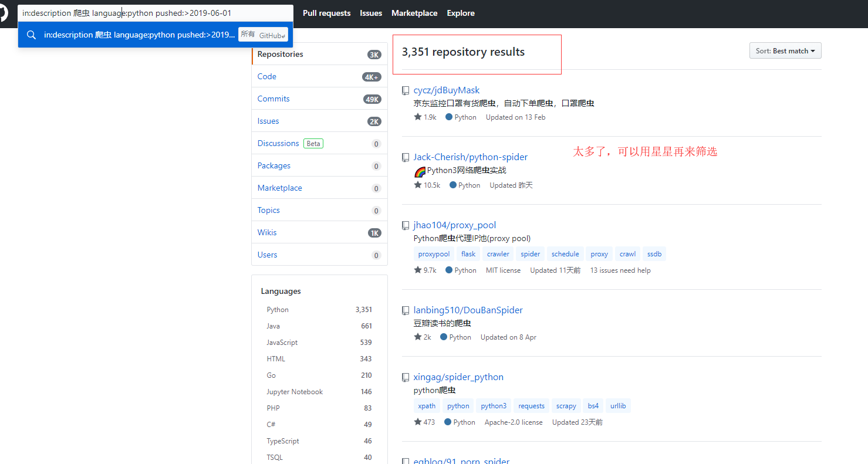
Task: Click the Python language dot under lanbing510/DouBanSpider
Action: tap(444, 337)
